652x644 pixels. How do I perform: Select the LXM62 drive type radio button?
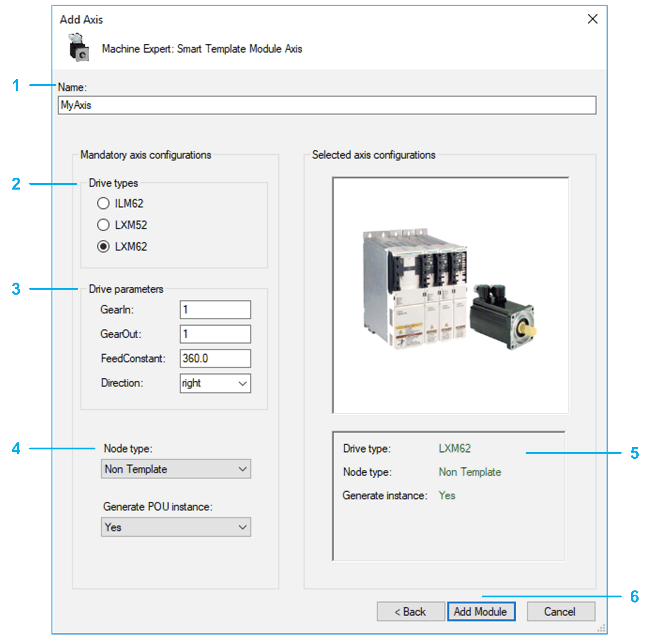coord(103,246)
